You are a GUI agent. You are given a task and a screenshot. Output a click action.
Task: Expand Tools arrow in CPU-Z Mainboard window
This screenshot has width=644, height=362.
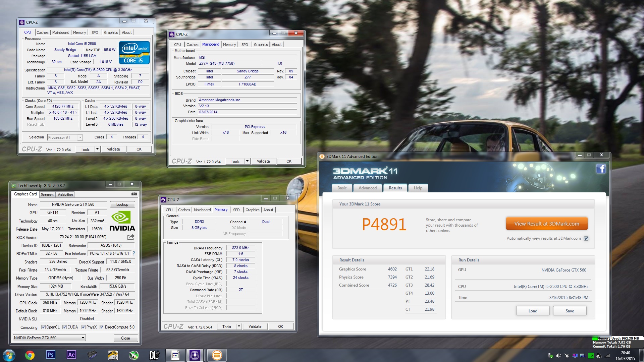click(247, 161)
